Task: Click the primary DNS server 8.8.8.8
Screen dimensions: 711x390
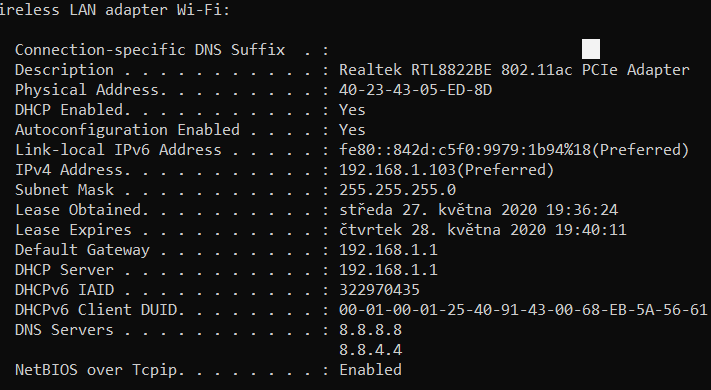Action: (x=370, y=330)
